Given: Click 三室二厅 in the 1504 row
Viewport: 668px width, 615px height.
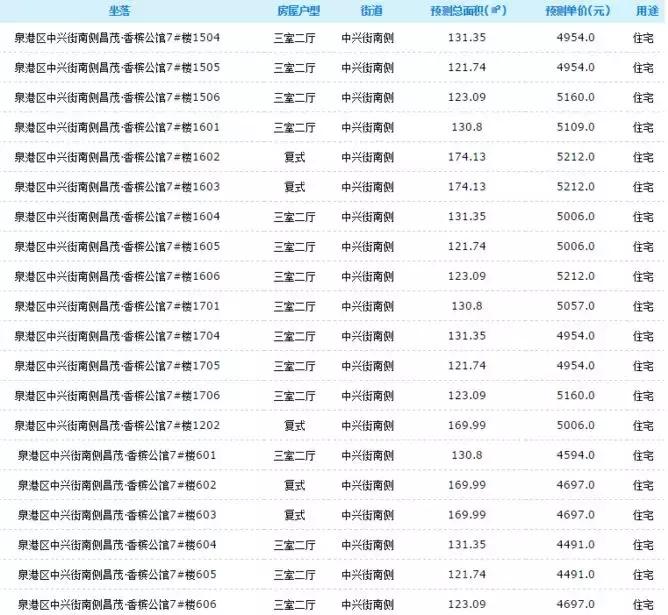Looking at the screenshot, I should (x=295, y=38).
